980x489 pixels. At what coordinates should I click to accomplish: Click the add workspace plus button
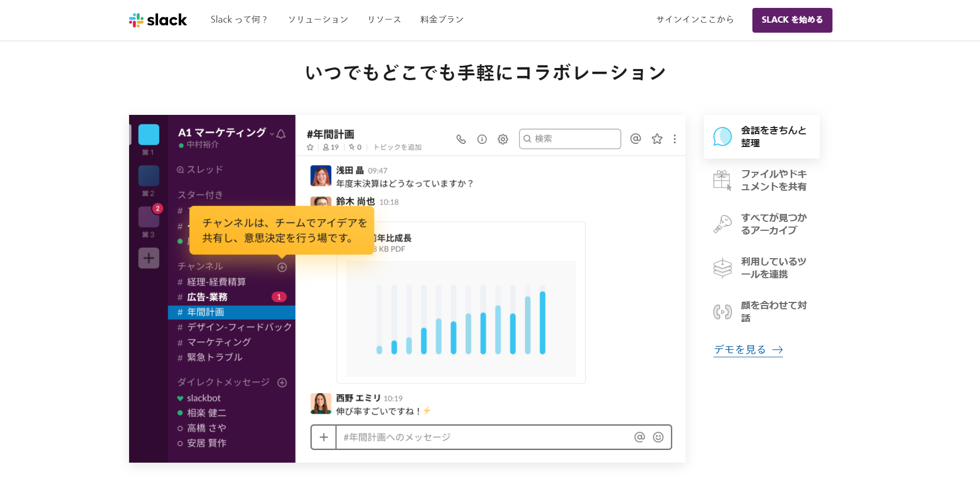tap(149, 258)
